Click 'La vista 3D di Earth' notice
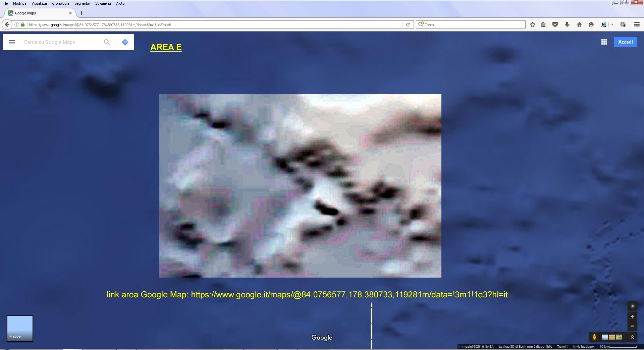 (x=525, y=347)
